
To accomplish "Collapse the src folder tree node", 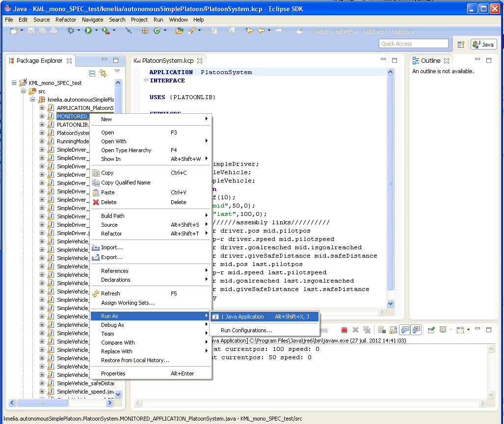I will [x=23, y=91].
